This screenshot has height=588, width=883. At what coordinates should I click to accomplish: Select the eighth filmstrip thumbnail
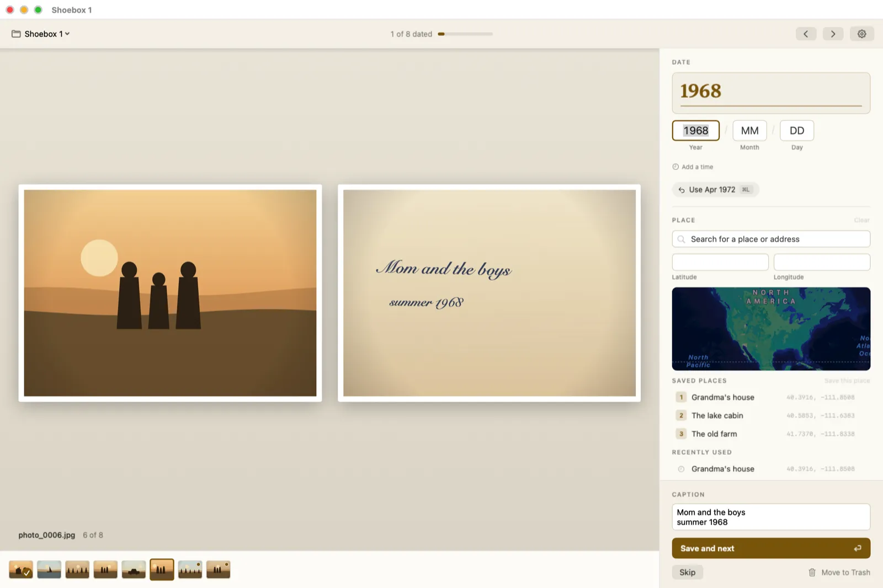coord(219,569)
